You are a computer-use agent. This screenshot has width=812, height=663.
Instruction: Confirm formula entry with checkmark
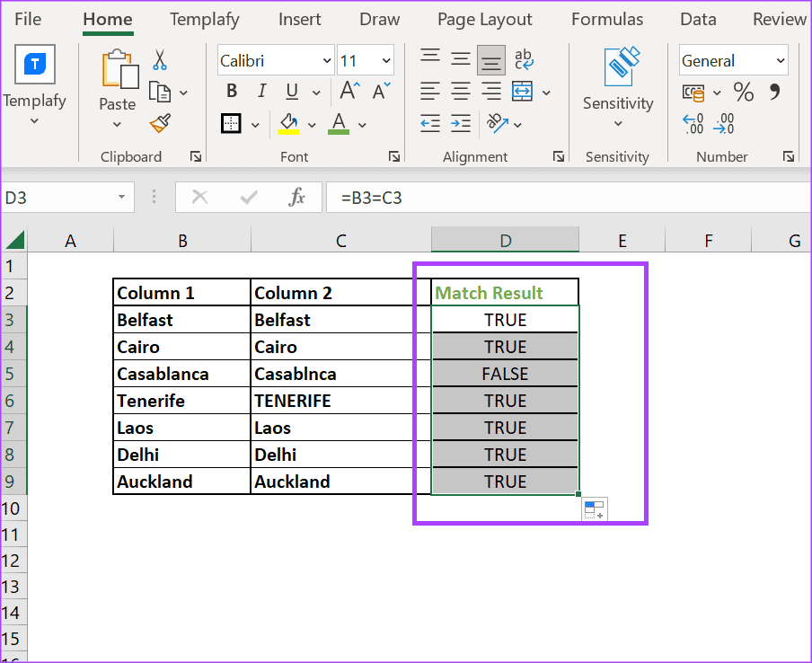click(x=249, y=197)
